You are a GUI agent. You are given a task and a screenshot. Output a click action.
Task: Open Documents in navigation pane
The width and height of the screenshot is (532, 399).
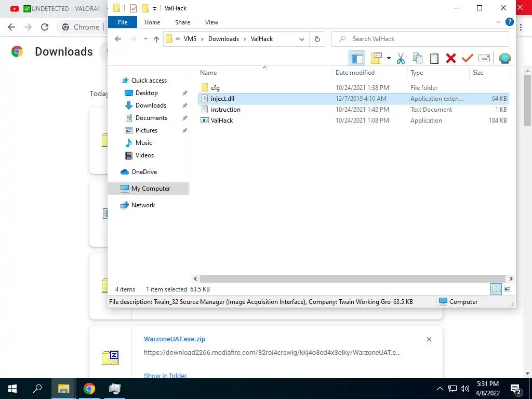coord(151,118)
